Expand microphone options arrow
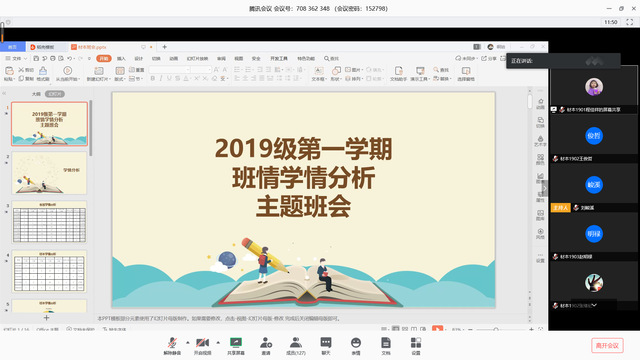640x360 pixels. [188, 342]
